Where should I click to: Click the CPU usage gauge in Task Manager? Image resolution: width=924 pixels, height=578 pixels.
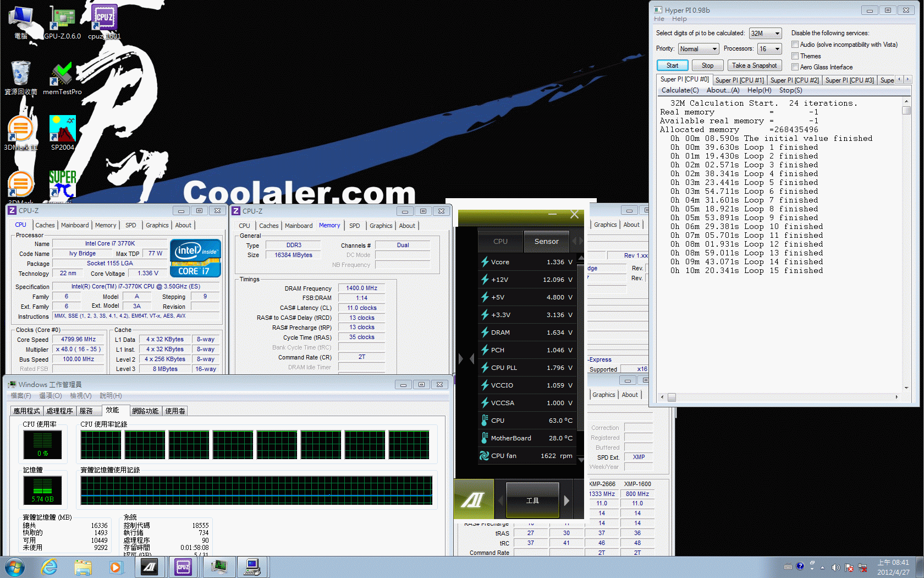[42, 444]
